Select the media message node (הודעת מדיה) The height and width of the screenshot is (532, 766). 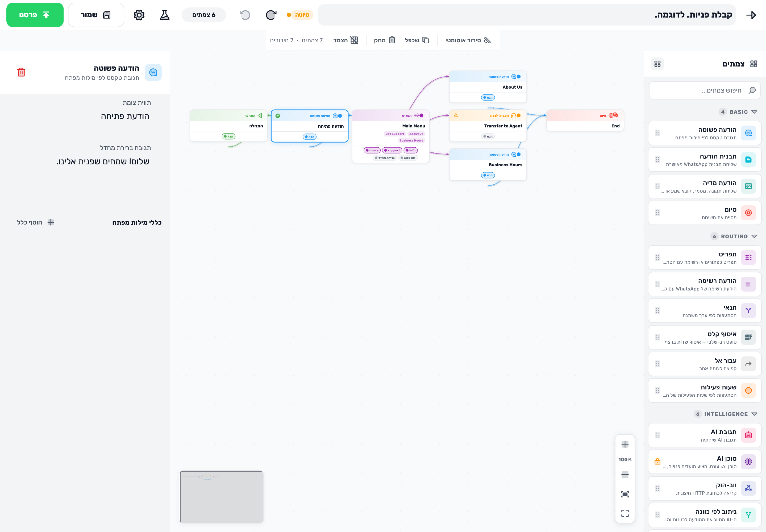(x=704, y=186)
